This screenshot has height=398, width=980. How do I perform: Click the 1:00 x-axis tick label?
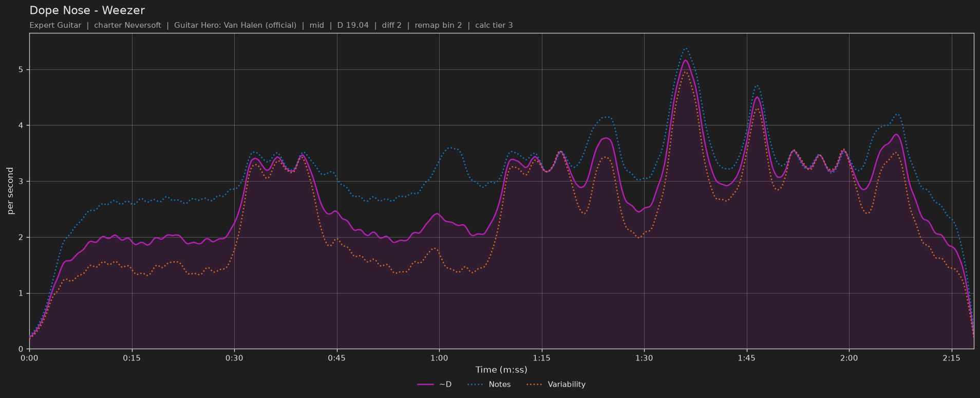(x=439, y=358)
